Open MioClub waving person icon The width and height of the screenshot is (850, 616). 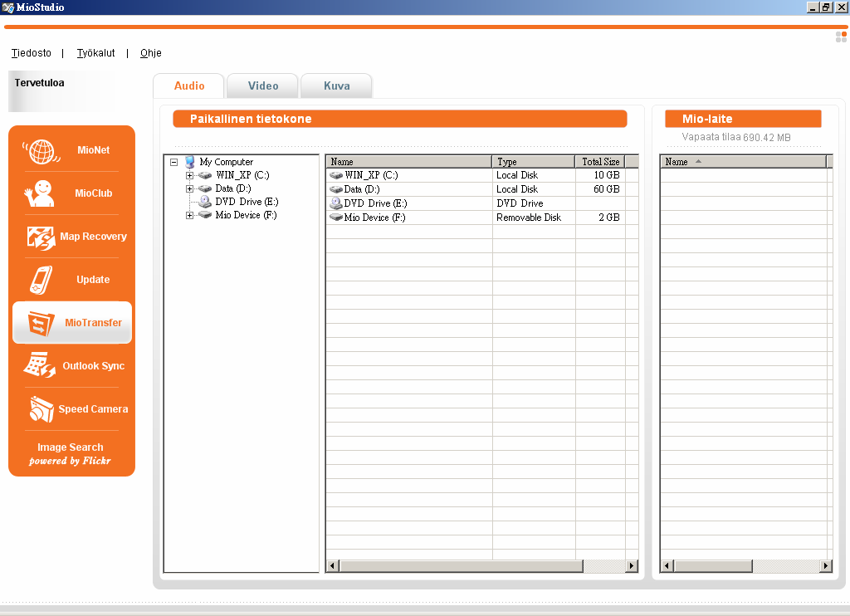point(39,193)
